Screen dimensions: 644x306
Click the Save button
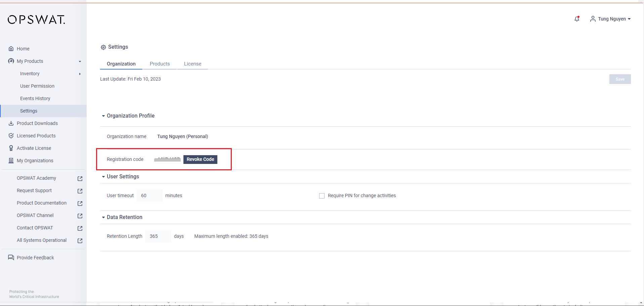(x=620, y=79)
